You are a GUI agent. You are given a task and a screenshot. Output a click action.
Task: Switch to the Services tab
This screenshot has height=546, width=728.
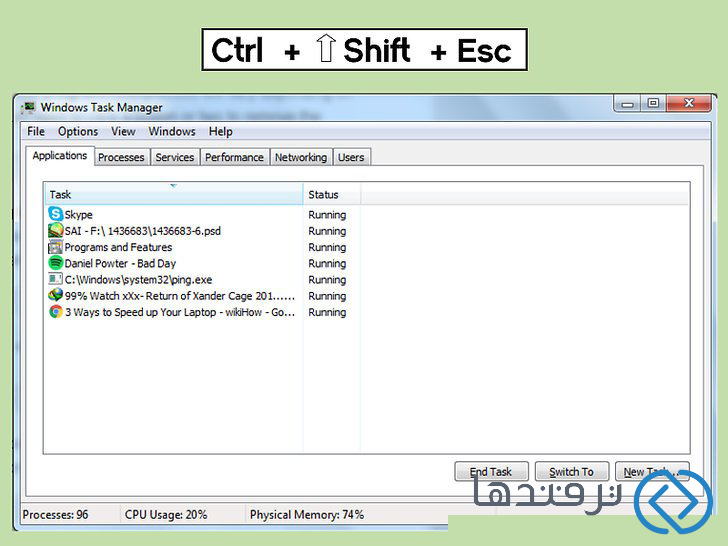[x=175, y=157]
